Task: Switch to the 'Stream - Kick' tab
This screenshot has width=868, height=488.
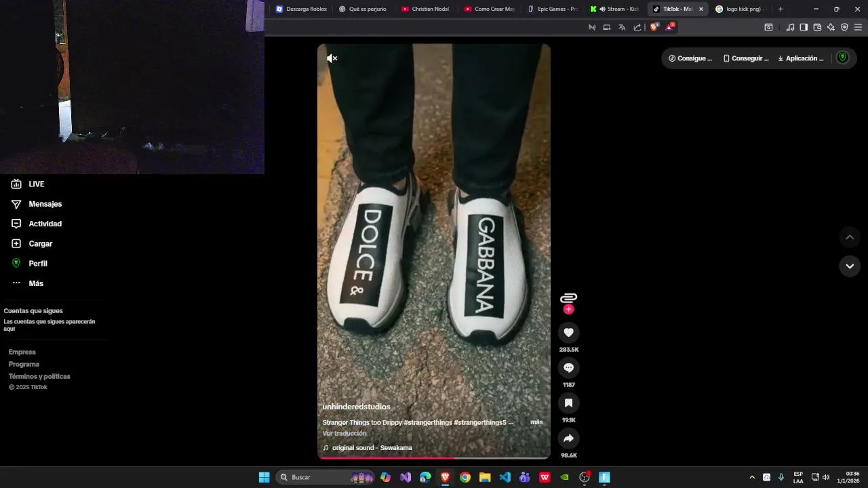Action: click(x=614, y=9)
